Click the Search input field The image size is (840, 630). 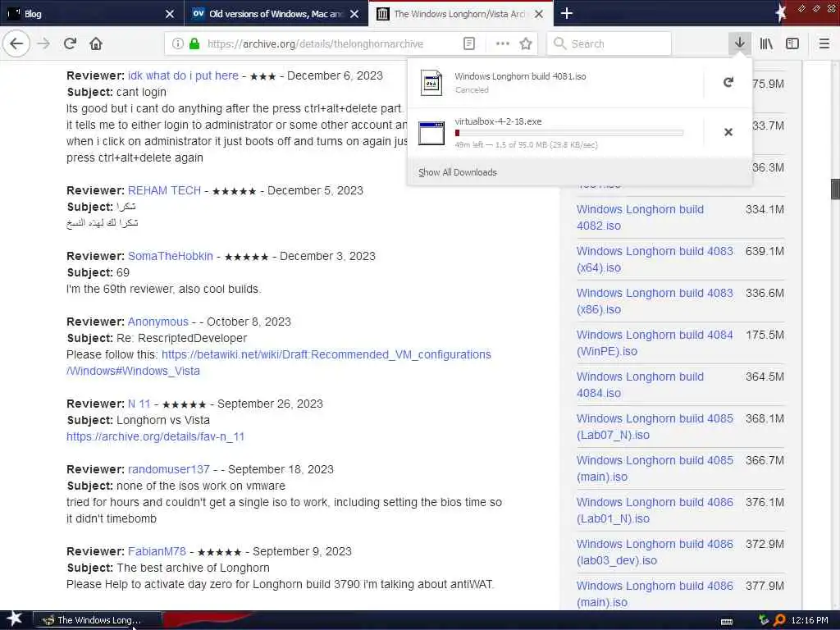pos(609,44)
